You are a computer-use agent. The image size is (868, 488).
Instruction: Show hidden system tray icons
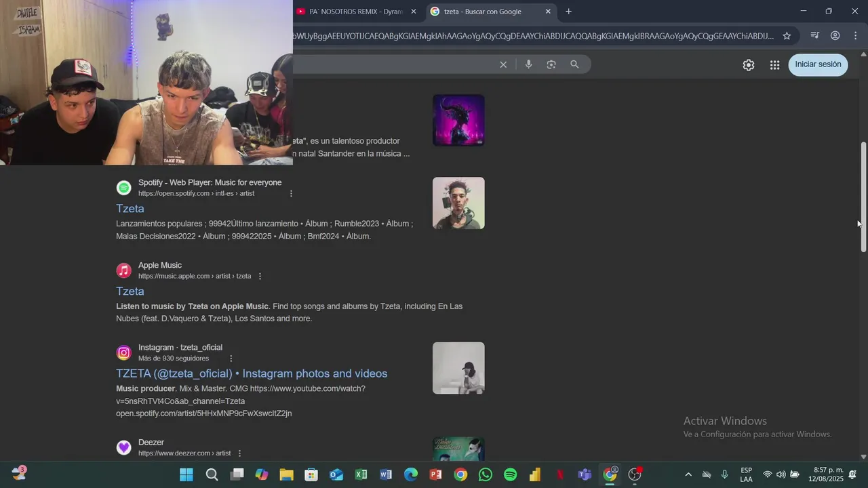pos(688,474)
